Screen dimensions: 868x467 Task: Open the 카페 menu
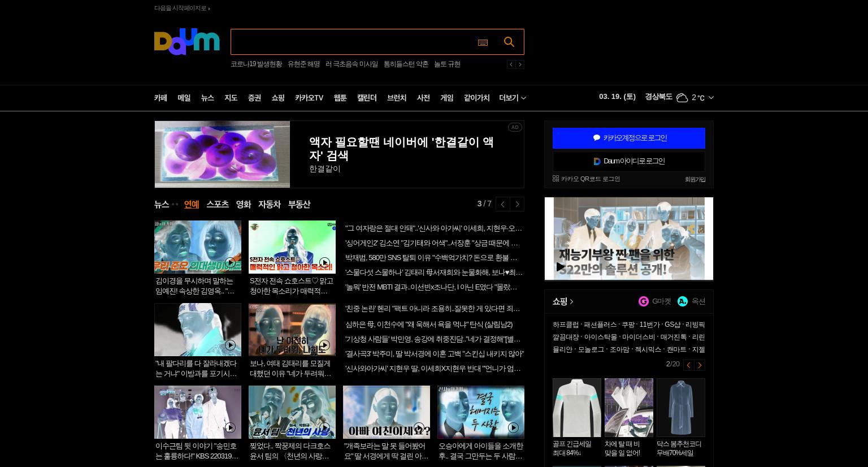click(160, 98)
